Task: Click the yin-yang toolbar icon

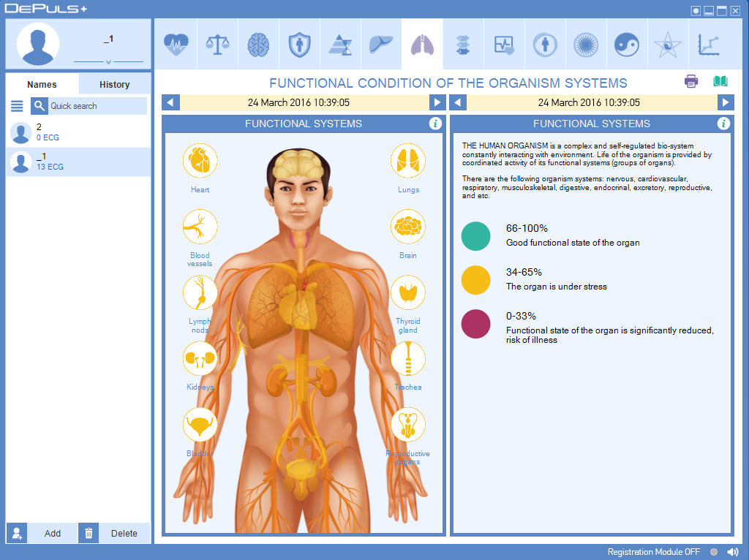Action: pos(627,45)
